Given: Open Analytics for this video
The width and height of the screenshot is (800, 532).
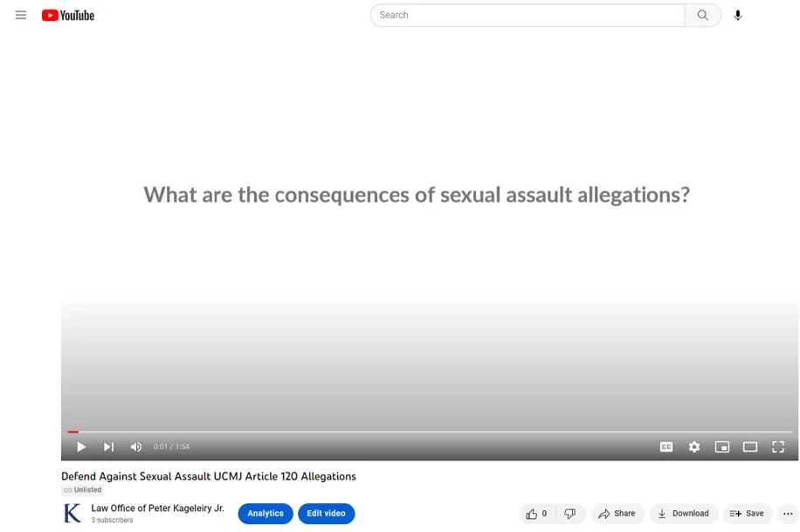Looking at the screenshot, I should [x=266, y=513].
